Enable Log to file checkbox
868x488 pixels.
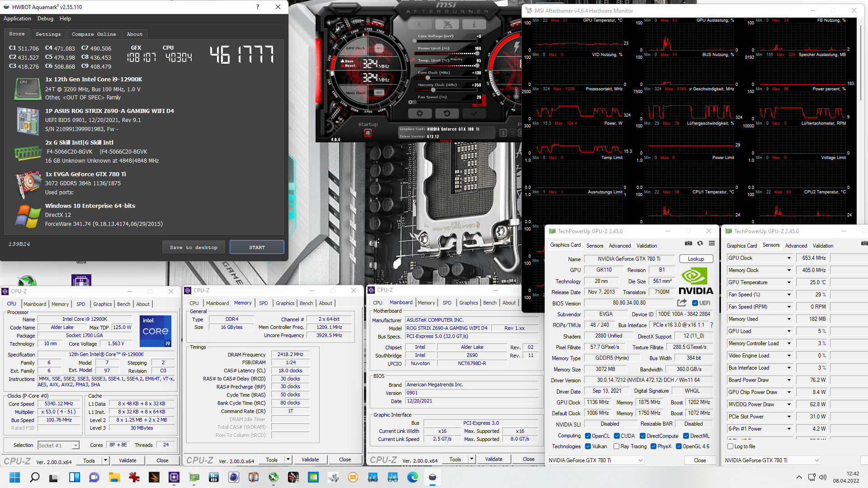tap(730, 446)
